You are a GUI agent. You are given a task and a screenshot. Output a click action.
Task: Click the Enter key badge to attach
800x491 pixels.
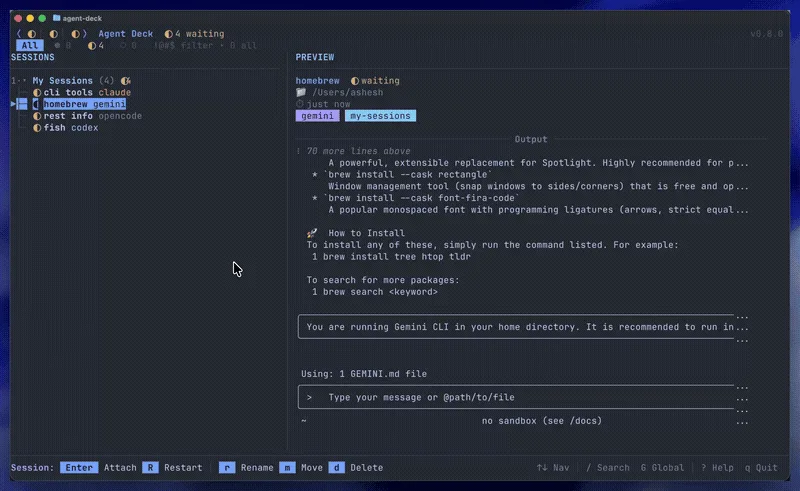(x=79, y=468)
